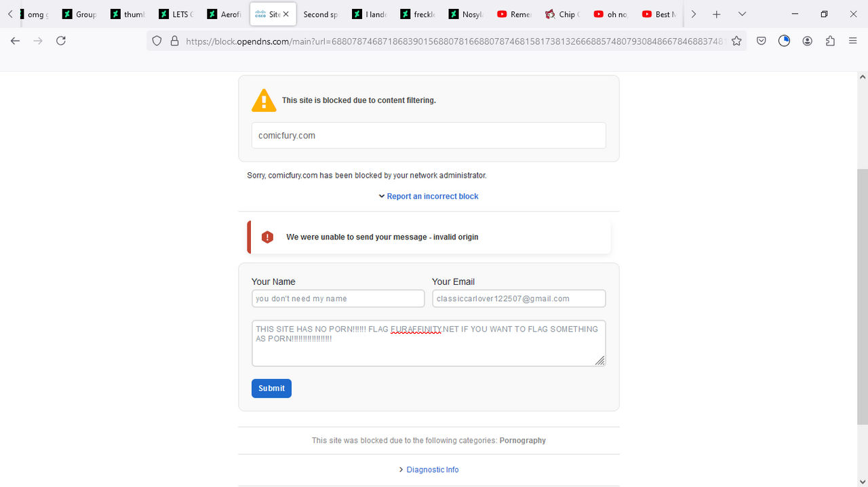Click the yellow warning triangle icon
This screenshot has width=868, height=487.
click(264, 100)
